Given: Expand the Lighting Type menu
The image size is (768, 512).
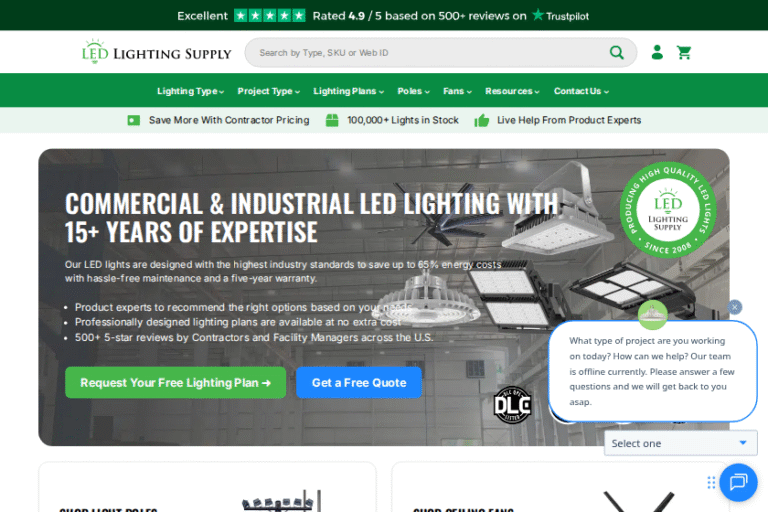Looking at the screenshot, I should [x=191, y=91].
